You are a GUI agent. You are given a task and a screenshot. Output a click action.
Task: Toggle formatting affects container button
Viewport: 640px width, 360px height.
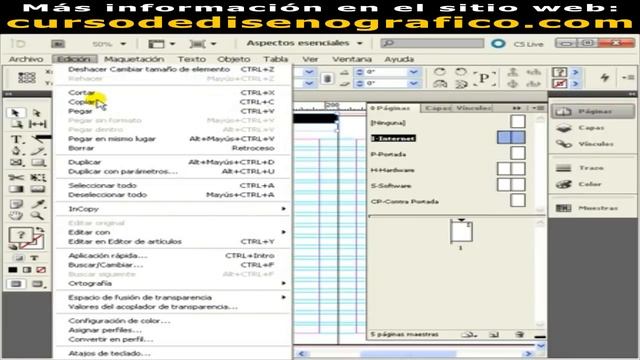click(x=18, y=258)
